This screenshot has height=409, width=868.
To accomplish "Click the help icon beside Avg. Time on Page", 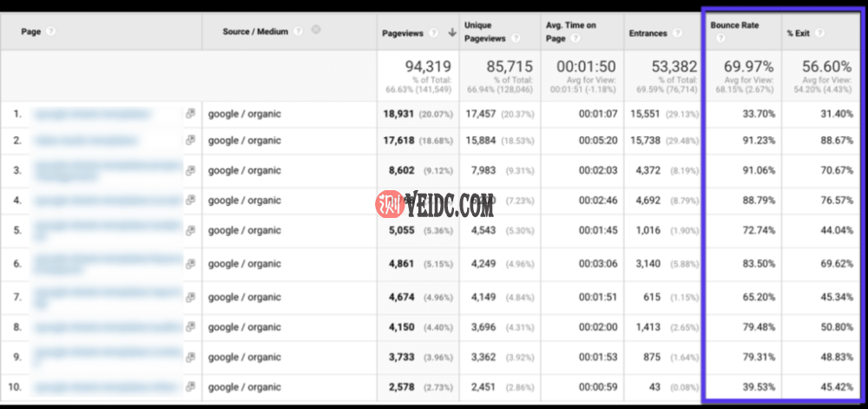I will pyautogui.click(x=575, y=38).
